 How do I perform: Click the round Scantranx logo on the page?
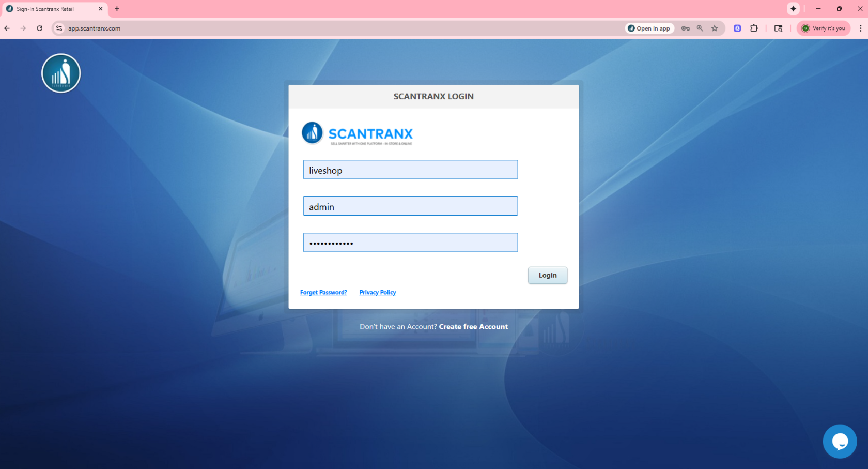[x=61, y=73]
